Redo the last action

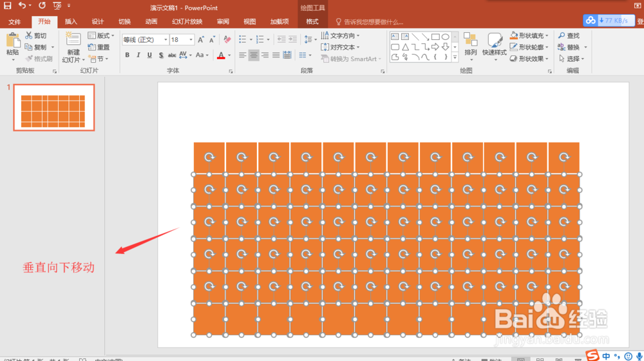[42, 6]
